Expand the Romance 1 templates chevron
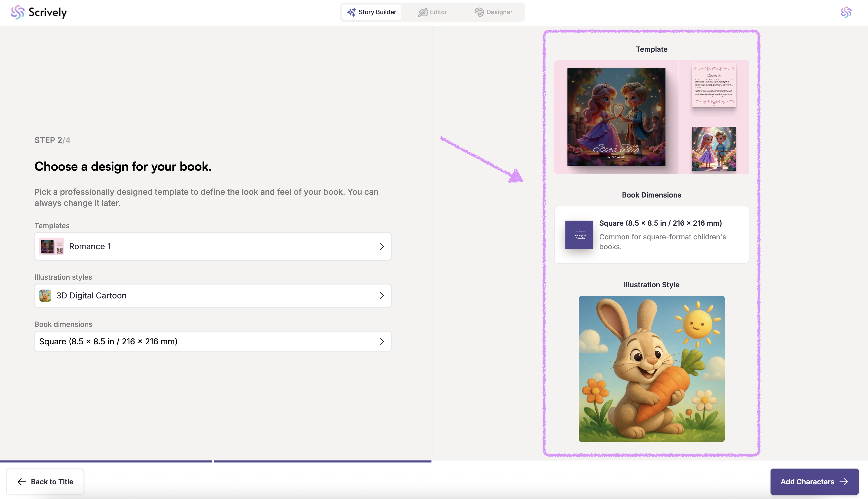This screenshot has width=868, height=499. pos(381,246)
